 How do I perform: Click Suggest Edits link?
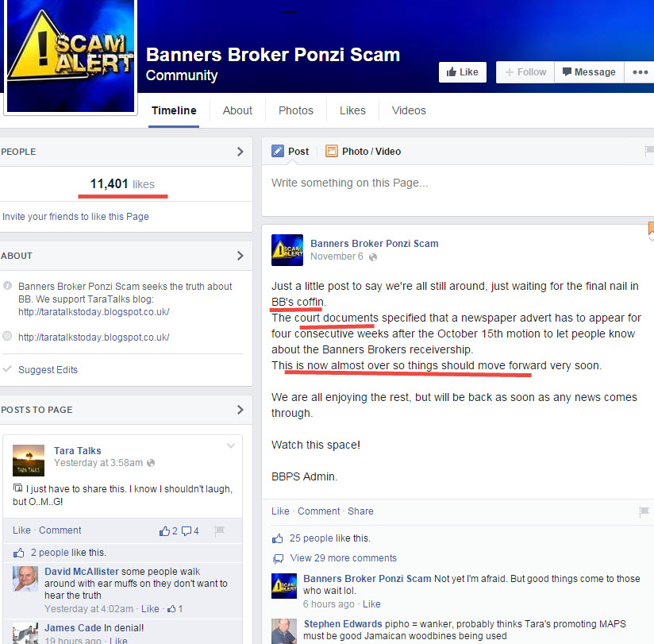[48, 370]
